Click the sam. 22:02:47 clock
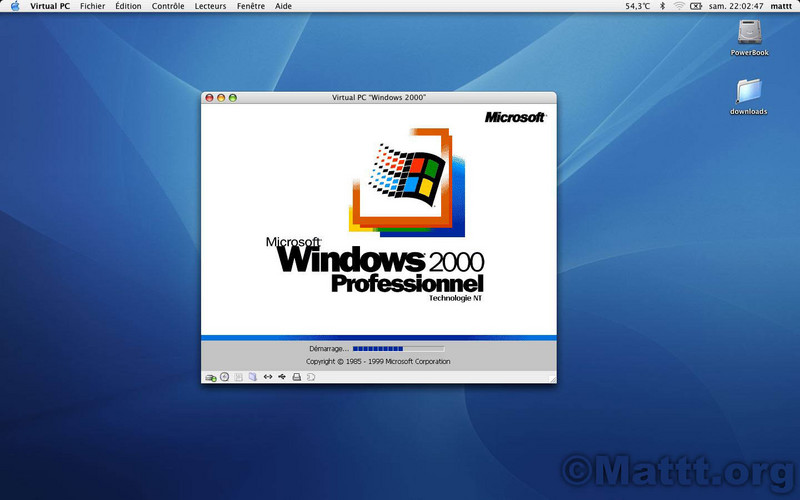Image resolution: width=800 pixels, height=500 pixels. [736, 6]
